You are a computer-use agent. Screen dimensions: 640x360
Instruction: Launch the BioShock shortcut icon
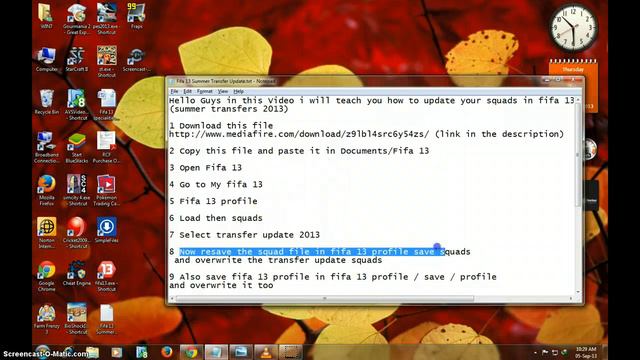tap(76, 319)
